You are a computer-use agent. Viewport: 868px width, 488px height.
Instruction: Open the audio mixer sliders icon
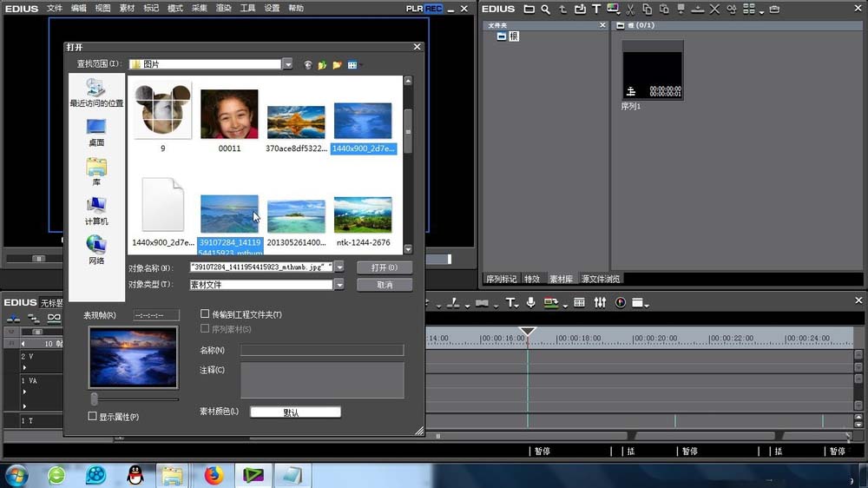point(600,302)
